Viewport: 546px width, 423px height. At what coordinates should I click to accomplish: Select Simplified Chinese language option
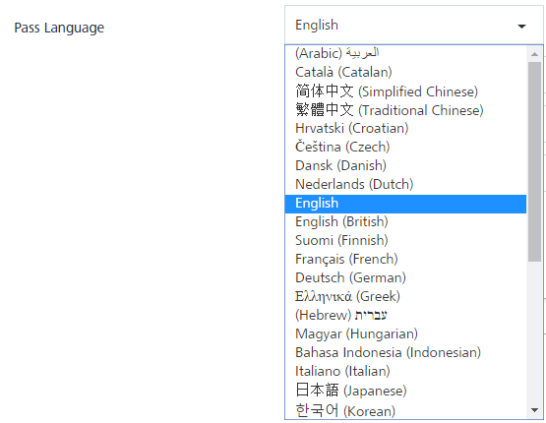tap(406, 91)
